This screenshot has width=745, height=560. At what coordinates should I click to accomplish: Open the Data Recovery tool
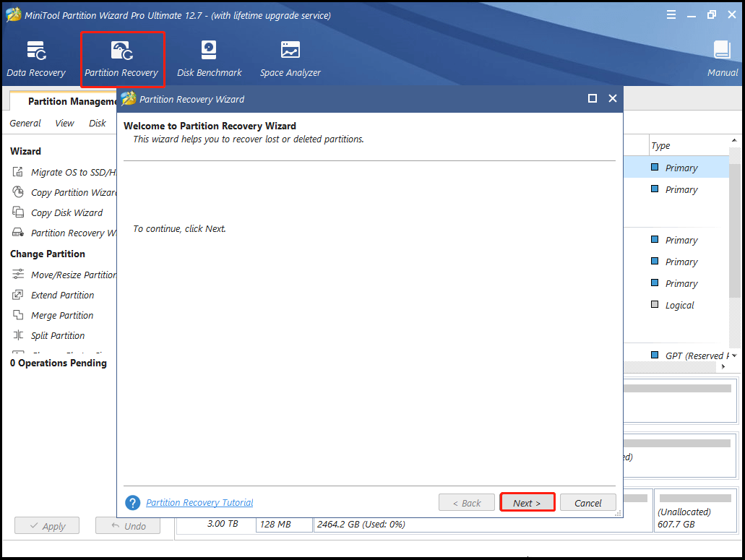pos(36,59)
